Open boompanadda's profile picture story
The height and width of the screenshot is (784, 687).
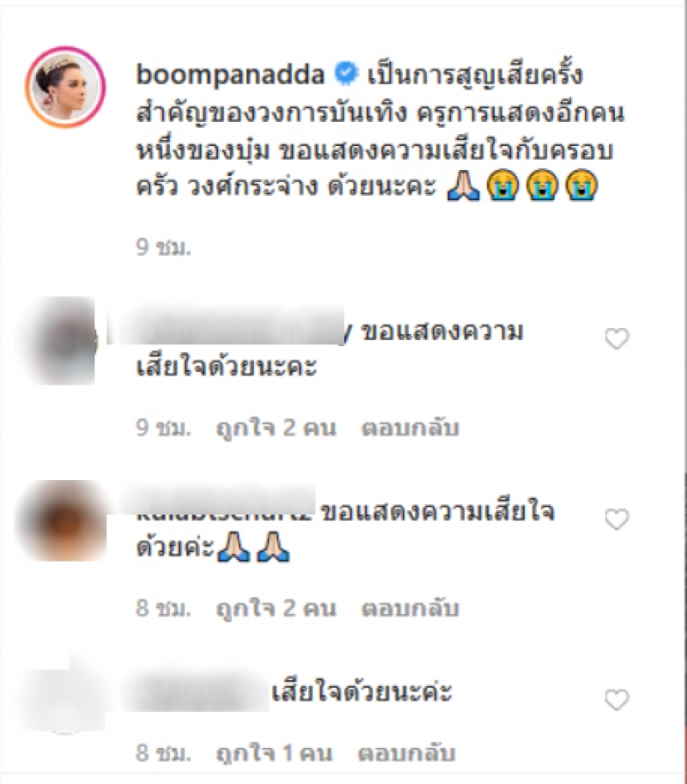65,88
